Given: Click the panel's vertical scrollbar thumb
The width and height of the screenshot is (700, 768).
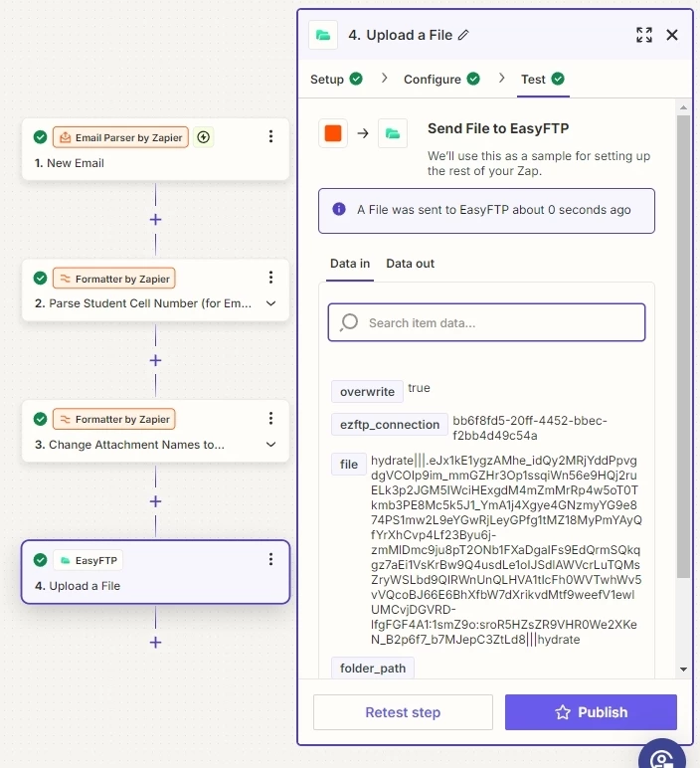Looking at the screenshot, I should (x=683, y=347).
